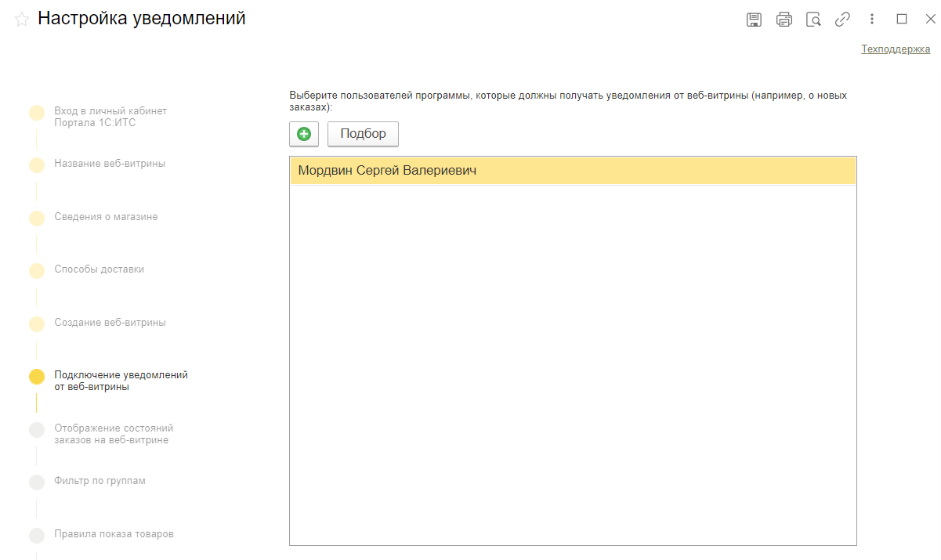Go to step Название веб-витрины
Screen dimensions: 941x560
click(110, 164)
